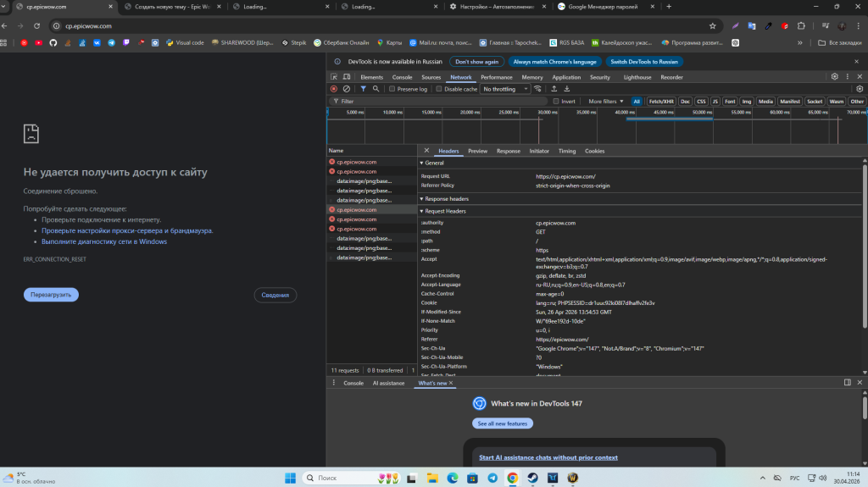Viewport: 868px width, 487px height.
Task: Select the Img filter toggle
Action: [746, 102]
